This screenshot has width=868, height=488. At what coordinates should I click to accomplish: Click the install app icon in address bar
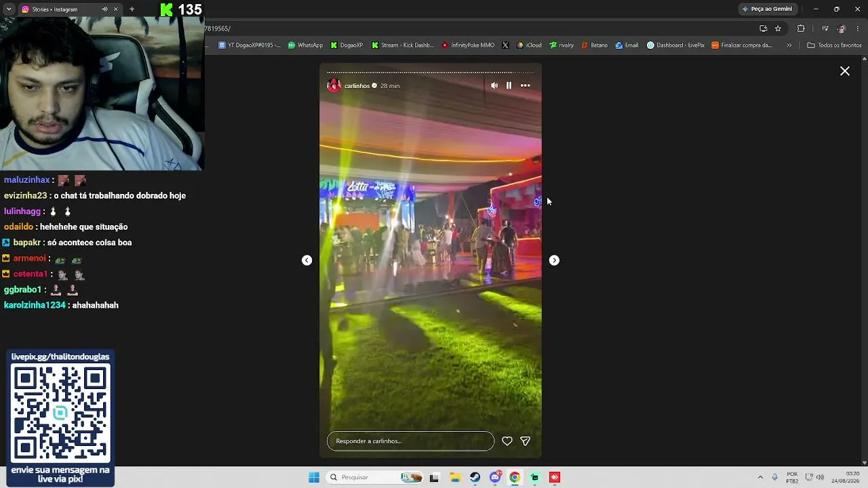coord(764,28)
